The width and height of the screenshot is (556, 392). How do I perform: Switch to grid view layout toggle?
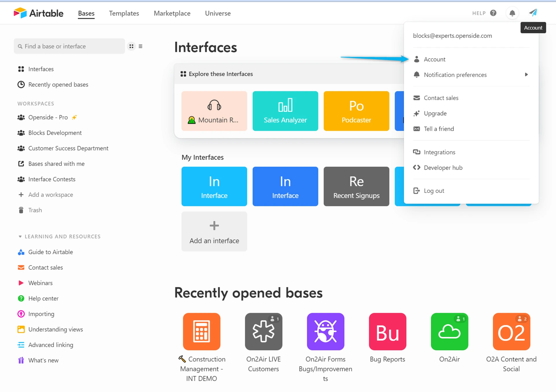tap(131, 46)
